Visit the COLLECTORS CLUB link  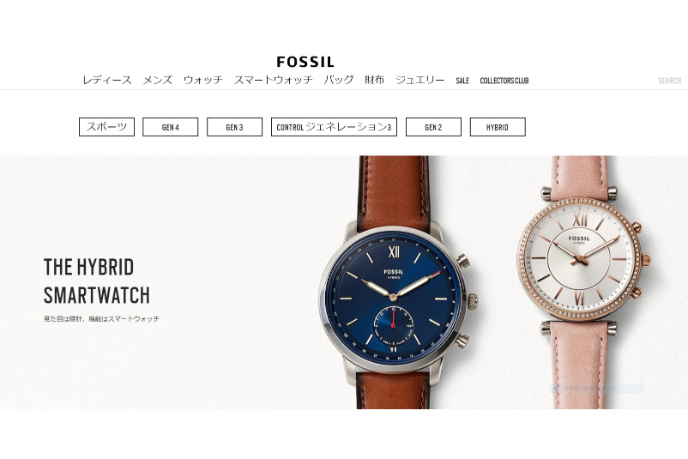504,81
